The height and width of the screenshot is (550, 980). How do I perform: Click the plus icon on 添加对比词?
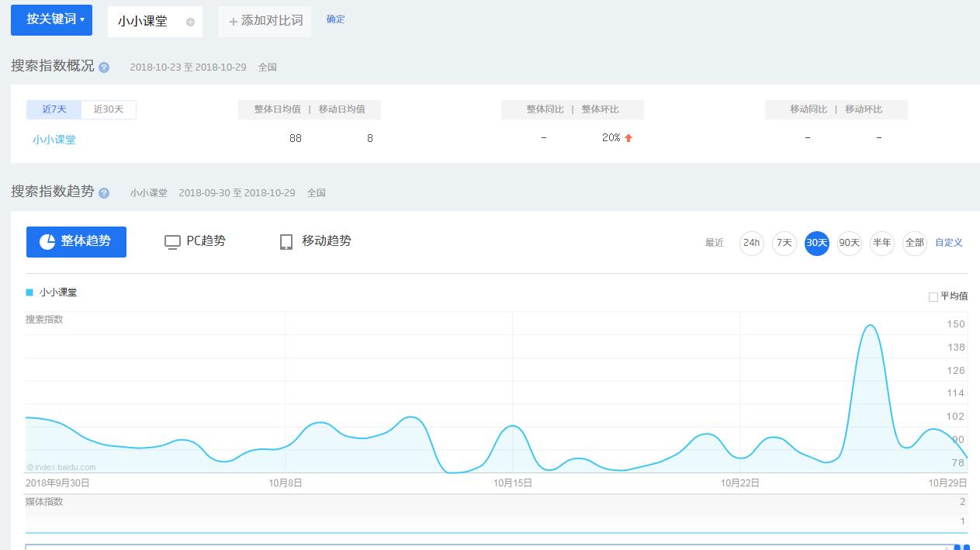click(x=234, y=21)
